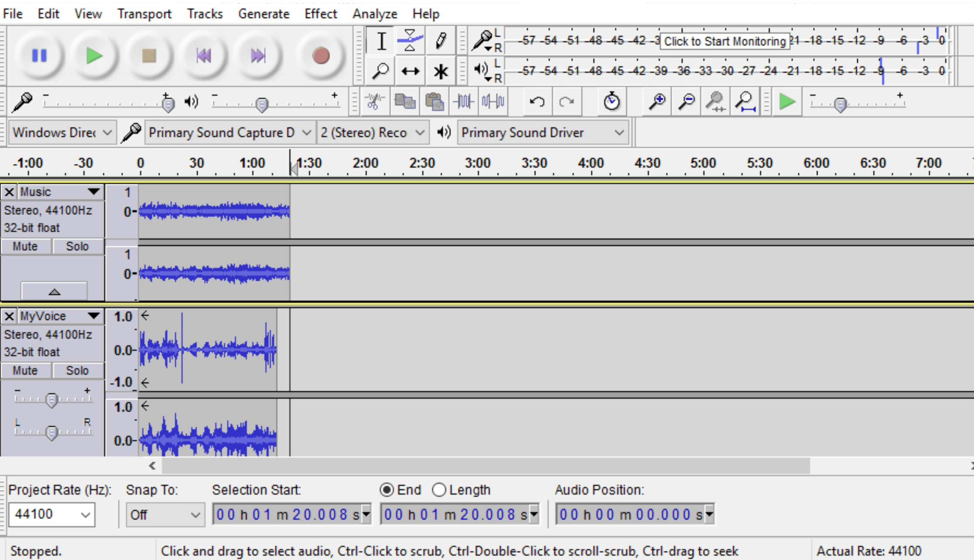The image size is (974, 560).
Task: Click the Cut scissors icon
Action: tap(374, 102)
